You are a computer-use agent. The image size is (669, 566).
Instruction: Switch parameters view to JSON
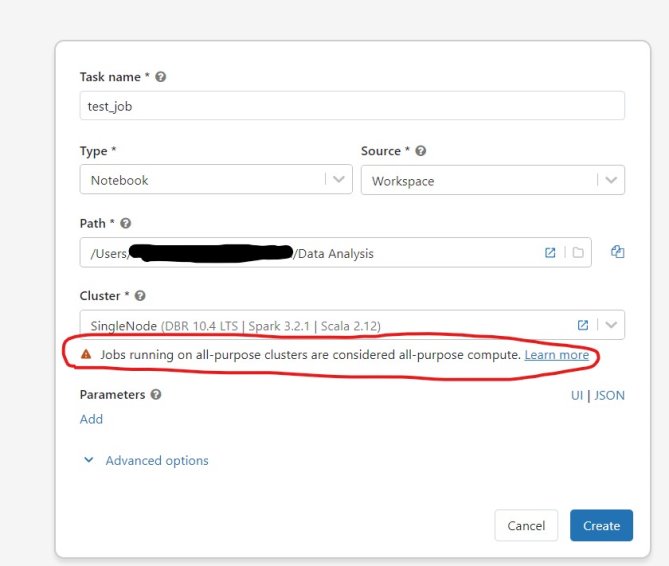point(609,395)
